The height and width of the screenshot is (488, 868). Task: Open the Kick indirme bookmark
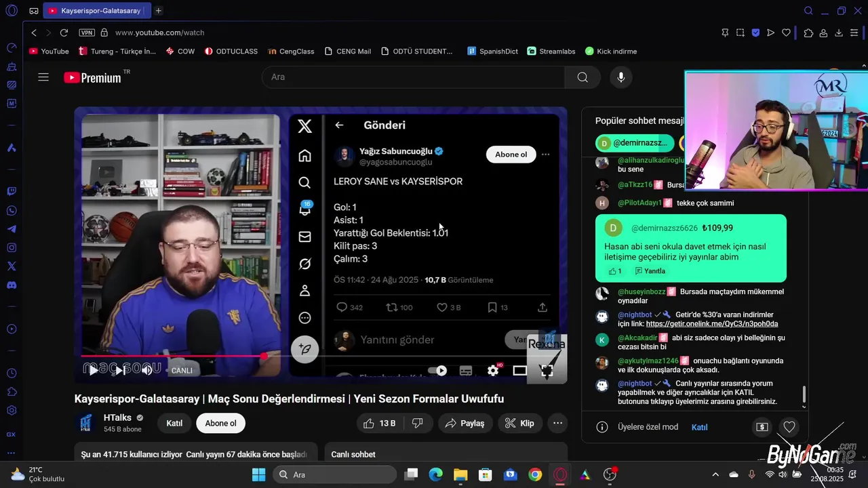pos(611,52)
